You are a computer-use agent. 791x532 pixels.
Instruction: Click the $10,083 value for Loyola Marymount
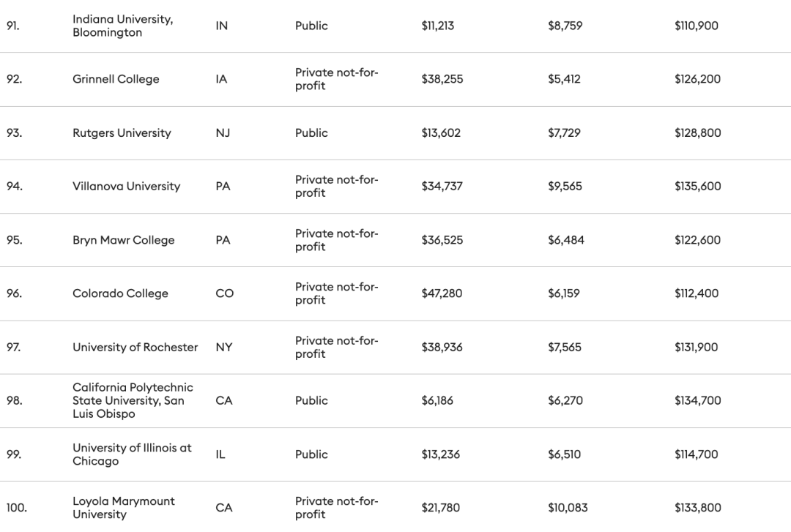click(x=568, y=508)
